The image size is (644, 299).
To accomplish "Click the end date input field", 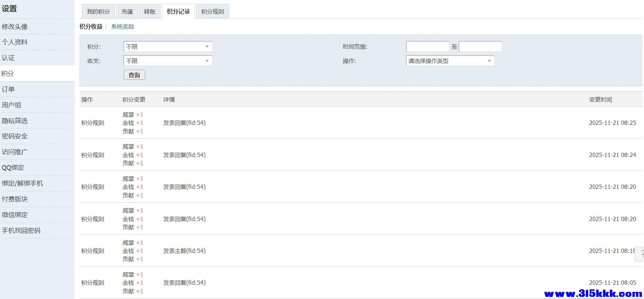I will pos(480,46).
